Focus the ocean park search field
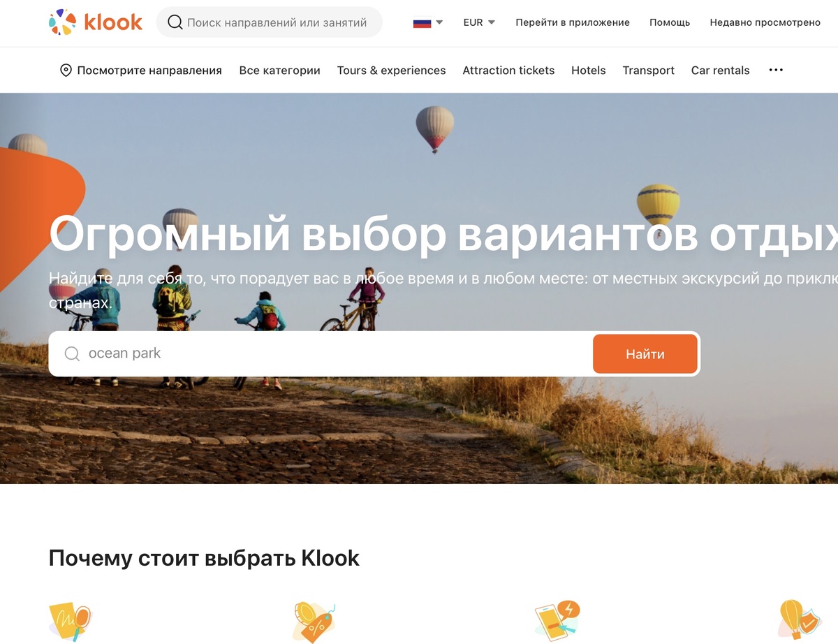This screenshot has width=838, height=644. [x=321, y=353]
